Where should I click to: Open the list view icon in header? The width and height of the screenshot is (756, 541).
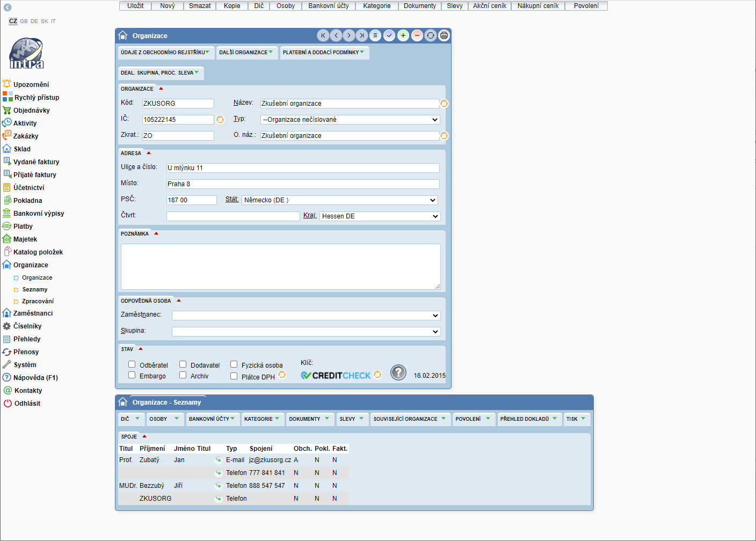375,35
